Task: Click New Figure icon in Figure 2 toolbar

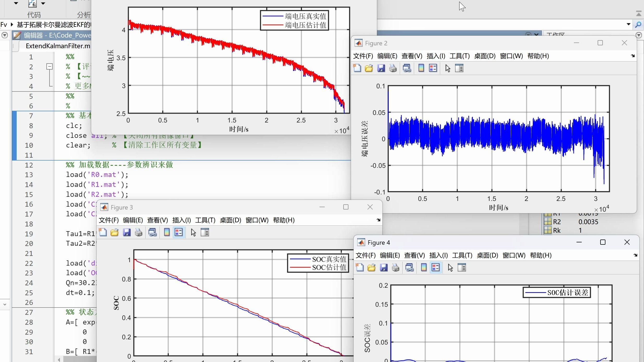Action: coord(357,68)
